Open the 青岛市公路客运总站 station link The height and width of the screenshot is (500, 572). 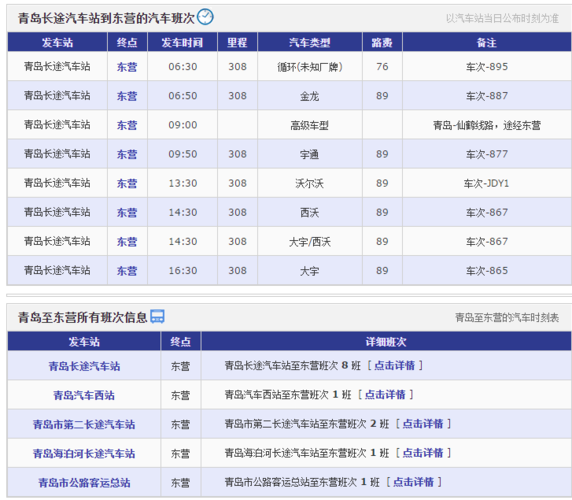tap(84, 482)
